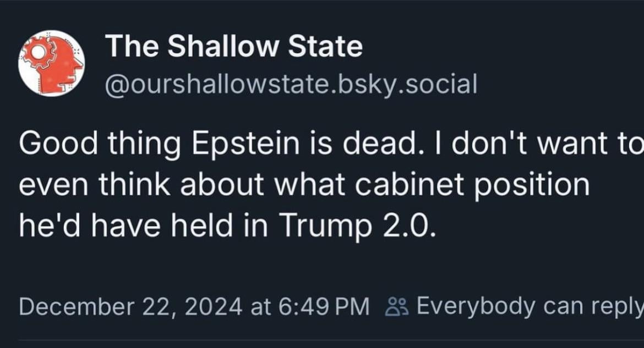Select the post body text
Viewport: 644px width, 348px height.
pyautogui.click(x=331, y=184)
